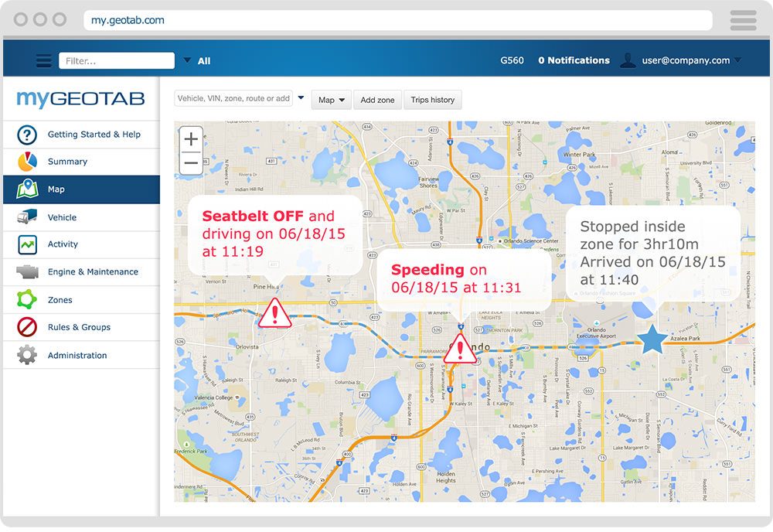Click the Winter Park label on map

pyautogui.click(x=579, y=155)
